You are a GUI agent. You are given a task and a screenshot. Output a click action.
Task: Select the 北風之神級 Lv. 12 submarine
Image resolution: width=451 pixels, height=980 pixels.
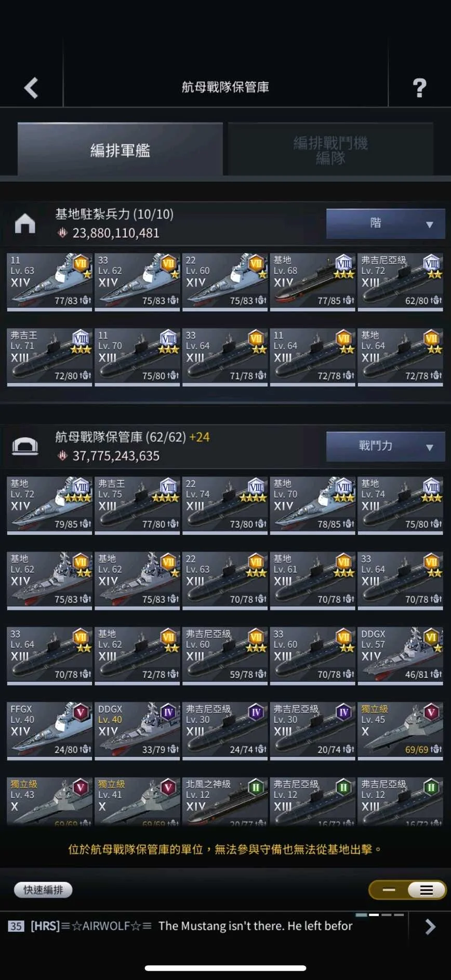coord(225,801)
